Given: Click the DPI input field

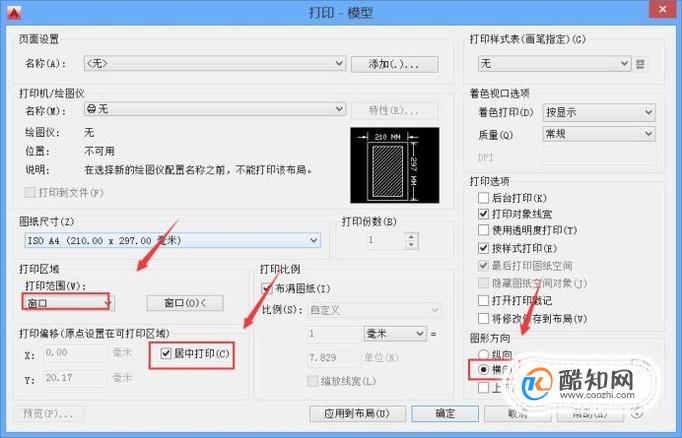Looking at the screenshot, I should click(x=599, y=157).
